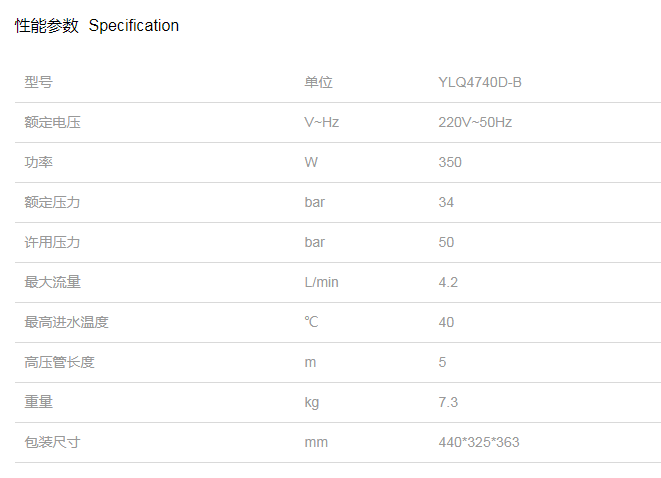The height and width of the screenshot is (478, 661).
Task: Click the hose length value 5
Action: pyautogui.click(x=442, y=362)
